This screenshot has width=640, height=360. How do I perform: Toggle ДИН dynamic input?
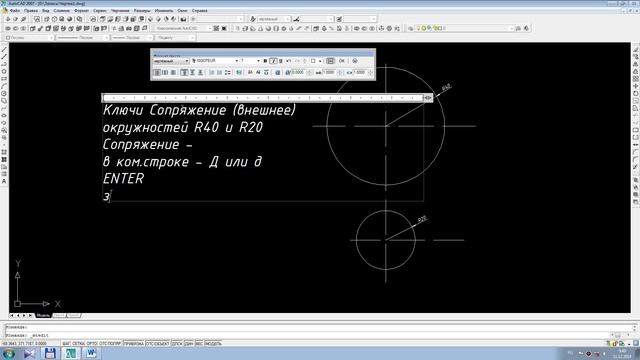[189, 344]
